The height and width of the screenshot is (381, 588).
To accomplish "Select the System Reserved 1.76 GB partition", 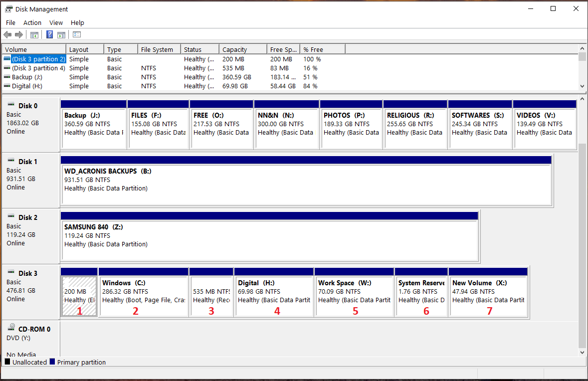I will click(421, 293).
